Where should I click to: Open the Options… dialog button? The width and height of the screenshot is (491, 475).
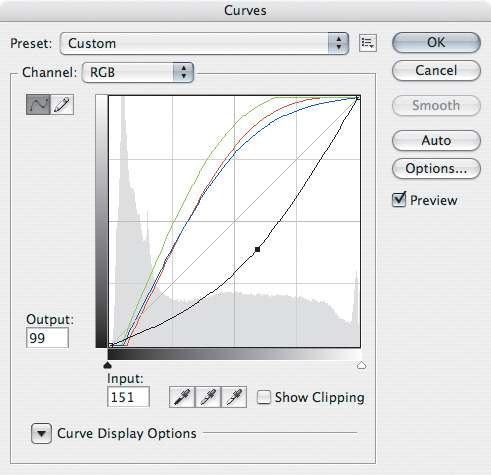click(436, 169)
